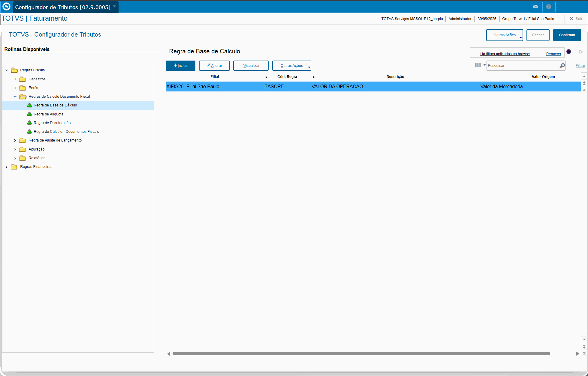Collapse Regras de Calculo Documento Fiscal folder
Viewport: 588px width, 376px height.
click(15, 97)
